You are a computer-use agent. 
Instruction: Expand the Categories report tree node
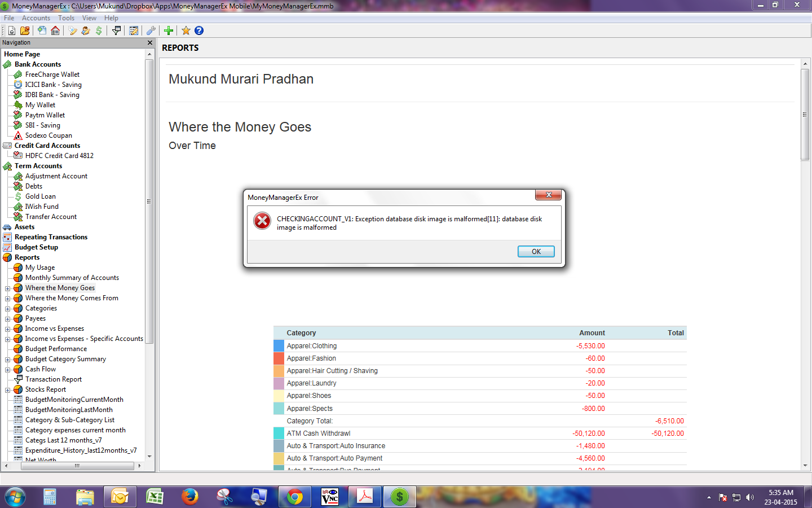click(x=8, y=308)
